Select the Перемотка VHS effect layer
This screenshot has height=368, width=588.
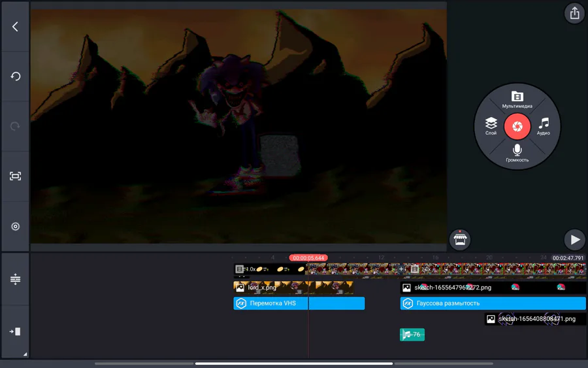coord(299,303)
